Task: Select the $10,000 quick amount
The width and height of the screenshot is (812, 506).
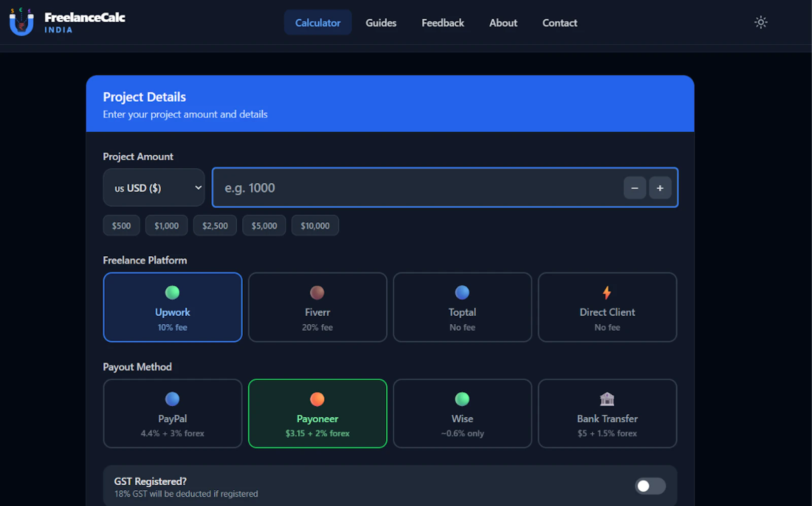Action: tap(315, 226)
